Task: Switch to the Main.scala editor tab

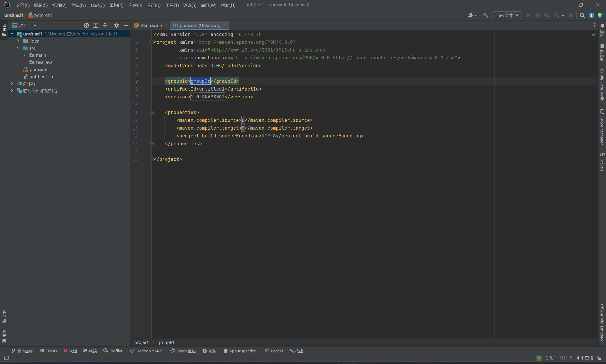Action: (x=151, y=25)
